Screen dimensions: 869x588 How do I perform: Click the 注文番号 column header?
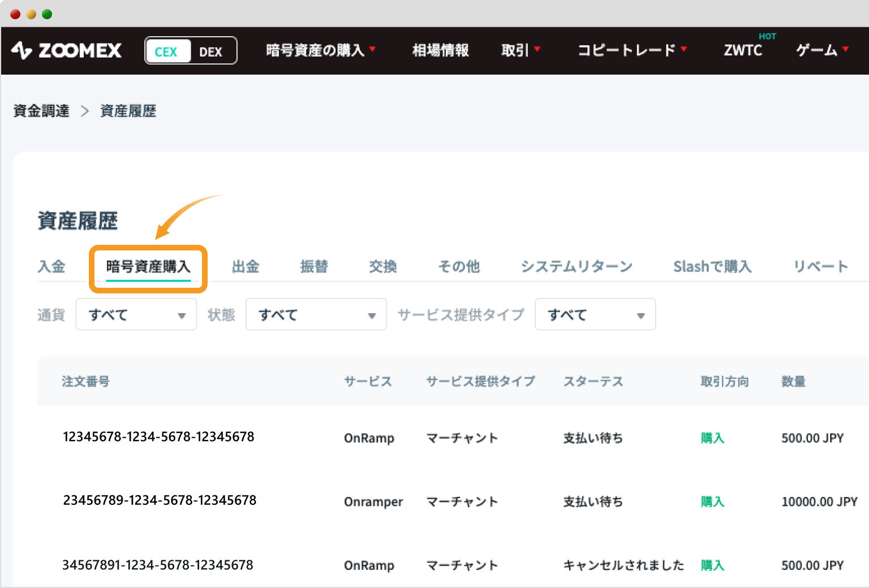coord(86,382)
